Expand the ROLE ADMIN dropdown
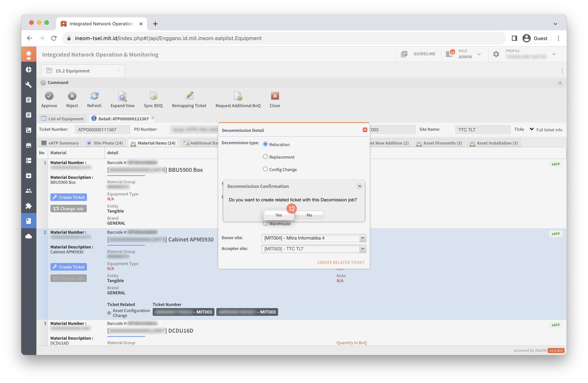This screenshot has height=383, width=588. (x=479, y=54)
